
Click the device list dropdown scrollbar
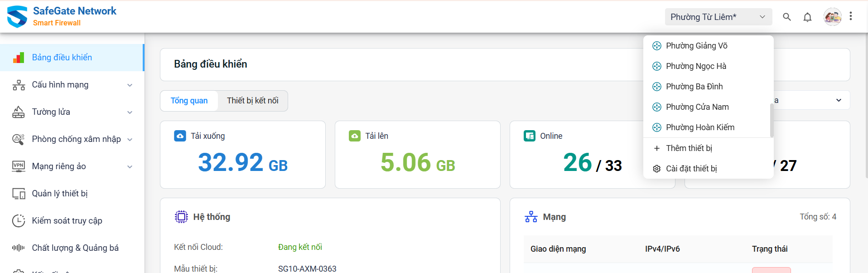pyautogui.click(x=772, y=120)
